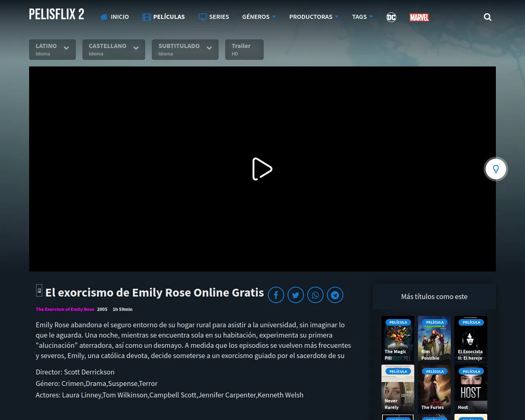This screenshot has height=420, width=525.
Task: Click the PELISFLIX 2 logo
Action: pos(57,15)
